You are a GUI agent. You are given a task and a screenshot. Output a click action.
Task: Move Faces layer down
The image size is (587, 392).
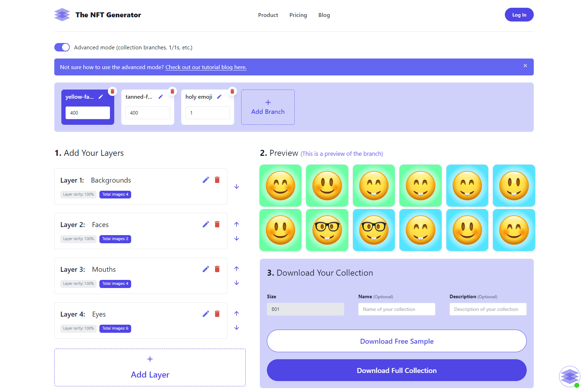pyautogui.click(x=237, y=238)
